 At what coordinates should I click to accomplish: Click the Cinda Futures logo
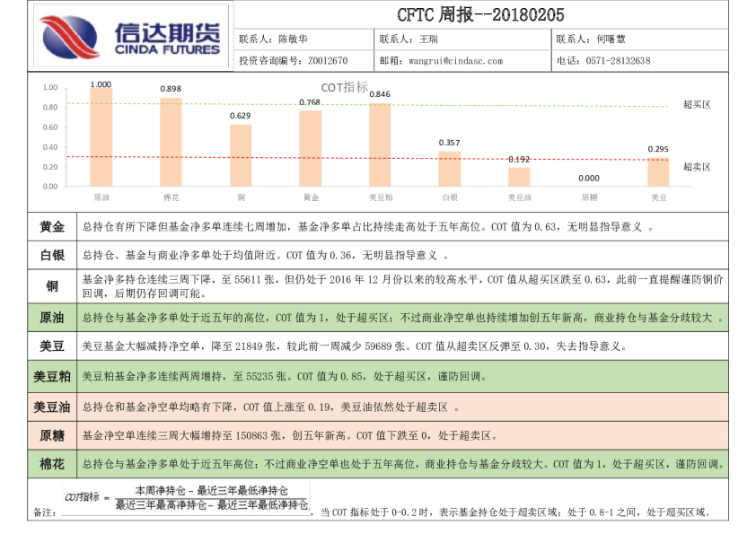point(131,37)
